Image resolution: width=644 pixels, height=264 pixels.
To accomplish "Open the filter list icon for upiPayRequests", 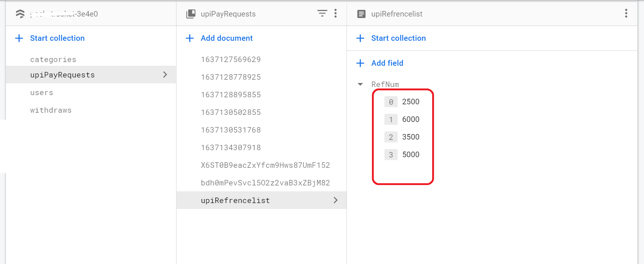I will 322,14.
